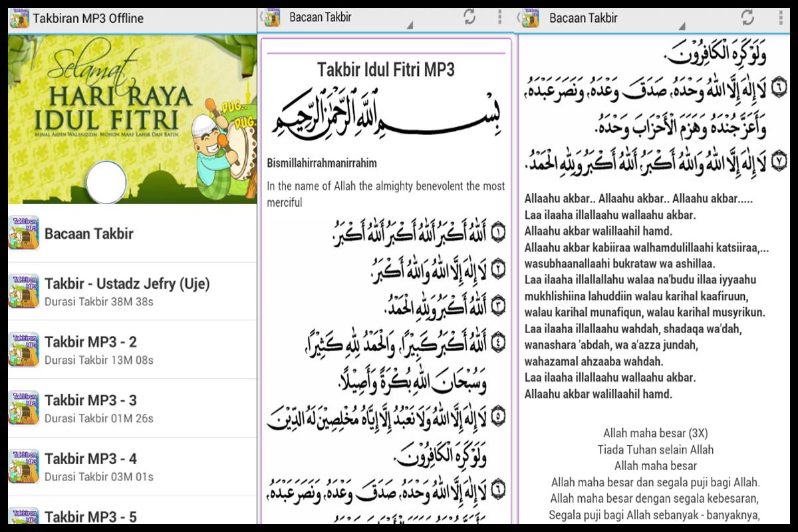This screenshot has width=798, height=532.
Task: Play Takbir - Ustadz Jefry (Uje)
Action: coord(132,291)
